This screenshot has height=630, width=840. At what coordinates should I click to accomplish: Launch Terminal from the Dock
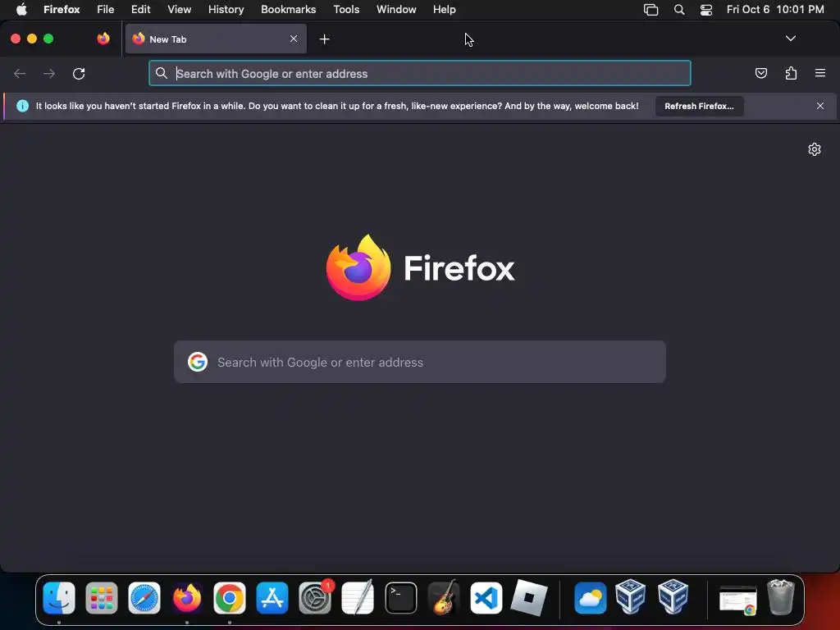[x=400, y=597]
